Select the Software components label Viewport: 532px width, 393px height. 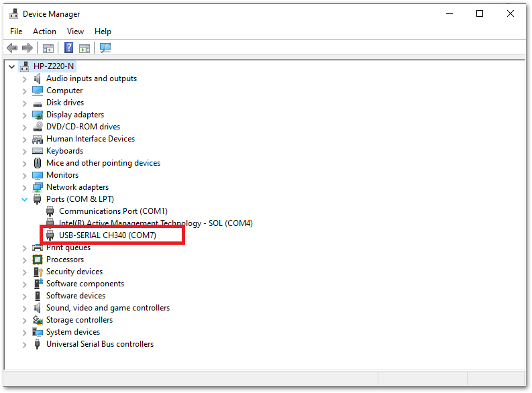click(x=85, y=284)
